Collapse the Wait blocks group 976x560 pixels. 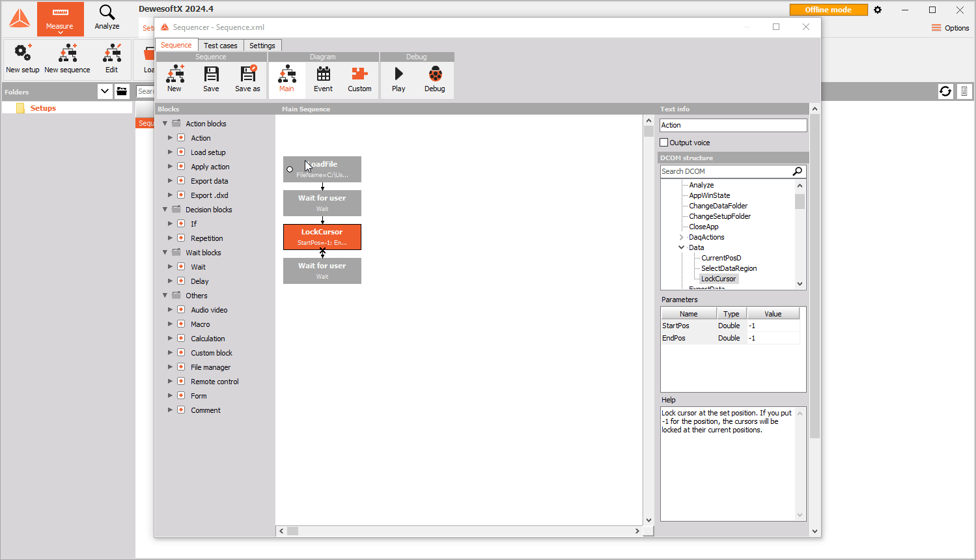coord(165,252)
